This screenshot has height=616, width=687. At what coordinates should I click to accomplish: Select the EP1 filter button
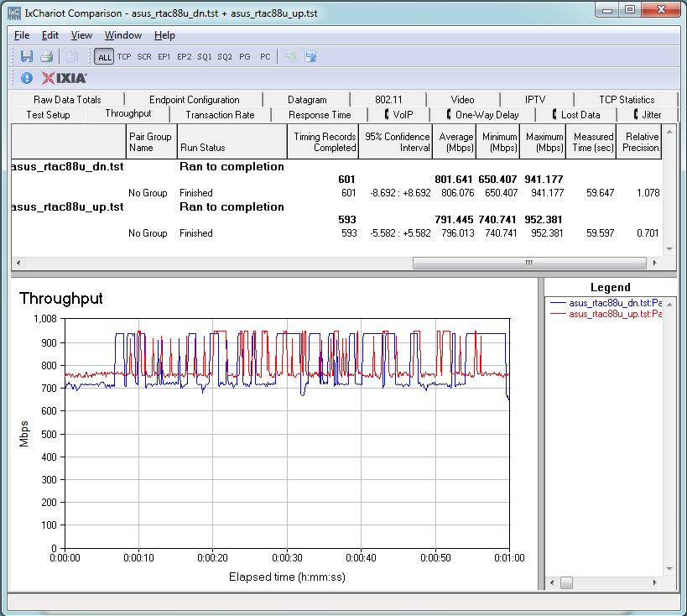164,56
